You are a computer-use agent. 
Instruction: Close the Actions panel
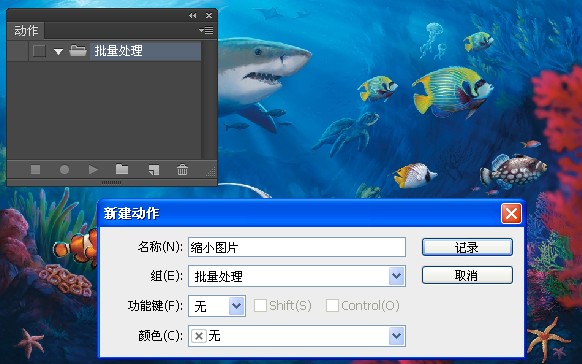209,16
